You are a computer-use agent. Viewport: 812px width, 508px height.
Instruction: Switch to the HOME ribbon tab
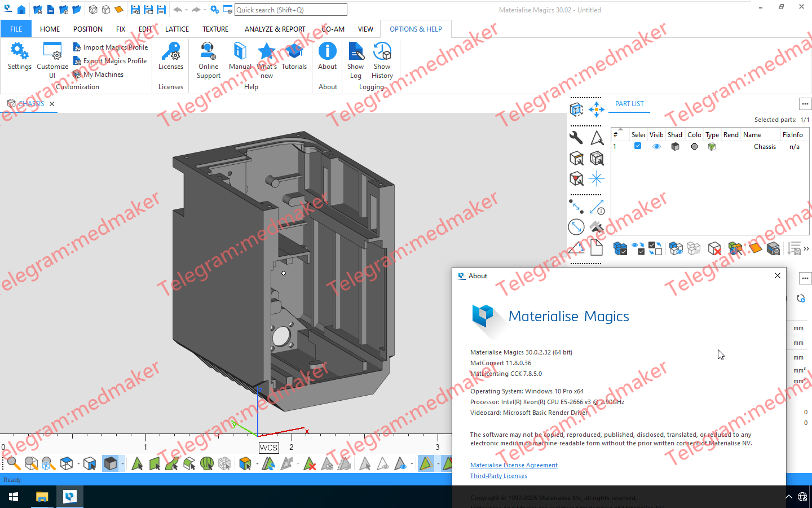50,29
